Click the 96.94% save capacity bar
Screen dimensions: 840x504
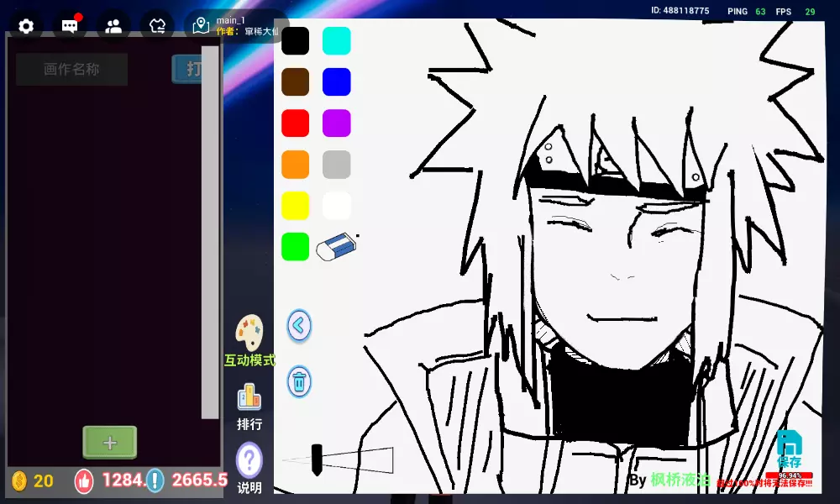pos(789,475)
